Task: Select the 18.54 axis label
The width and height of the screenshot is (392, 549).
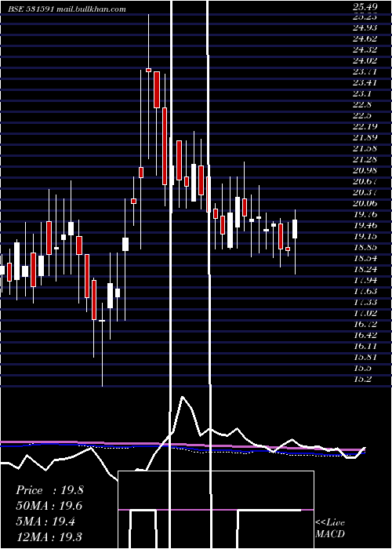Action: pyautogui.click(x=365, y=258)
